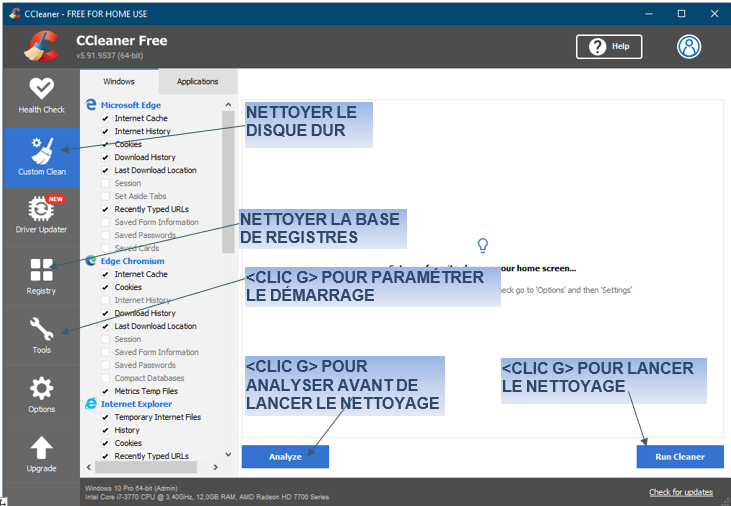Toggle Edge Chromium Metrics Temp Files
731x506 pixels.
coord(105,391)
